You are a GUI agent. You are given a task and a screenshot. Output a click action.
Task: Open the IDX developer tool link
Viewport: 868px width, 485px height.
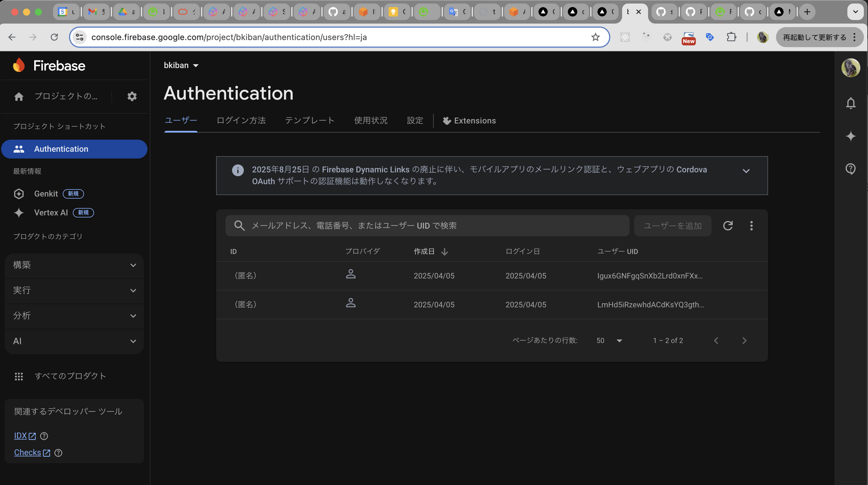point(21,435)
